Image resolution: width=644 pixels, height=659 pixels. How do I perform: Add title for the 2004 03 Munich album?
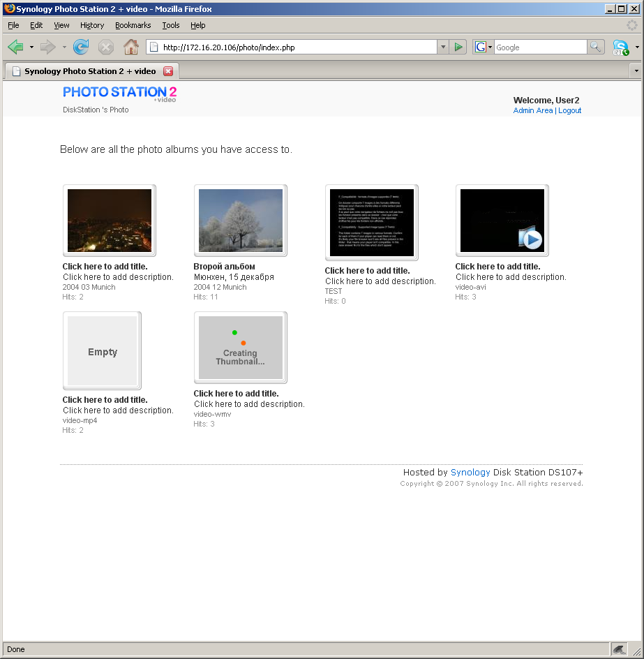pos(105,267)
